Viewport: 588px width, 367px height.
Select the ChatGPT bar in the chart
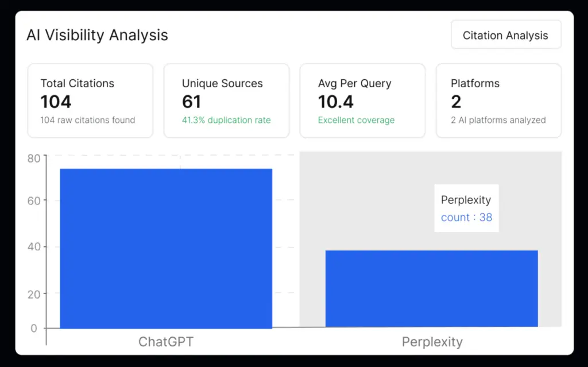[x=165, y=247]
